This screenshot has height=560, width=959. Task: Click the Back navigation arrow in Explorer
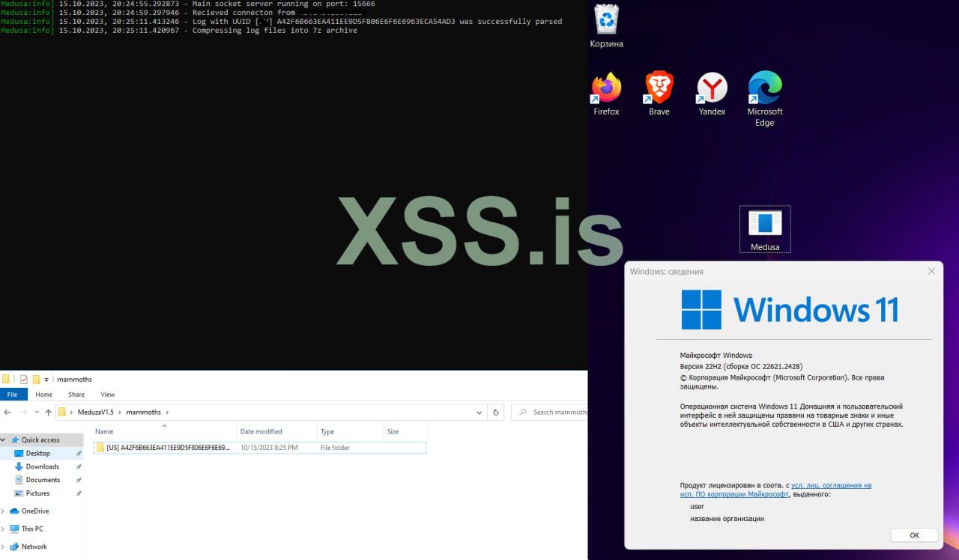pyautogui.click(x=7, y=412)
